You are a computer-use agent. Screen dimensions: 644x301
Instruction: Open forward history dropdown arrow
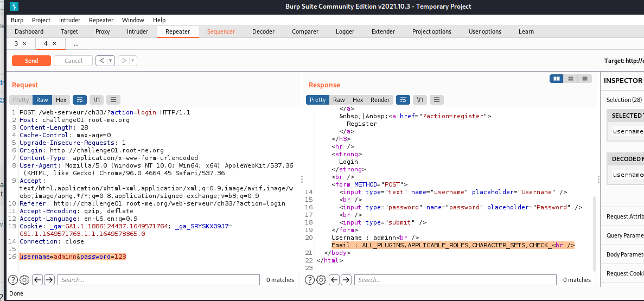tap(133, 61)
